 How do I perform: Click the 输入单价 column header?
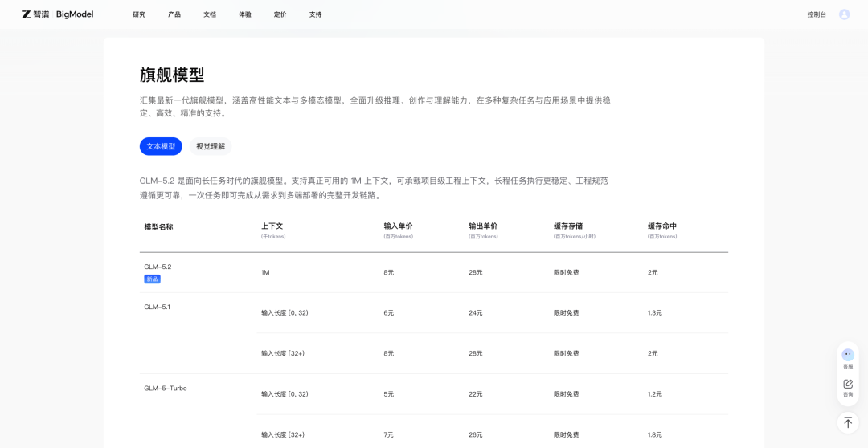[398, 226]
